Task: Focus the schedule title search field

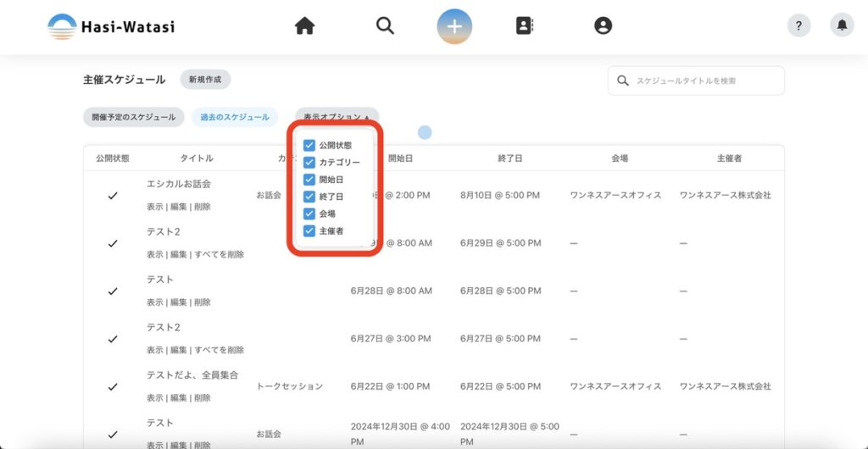Action: 705,80
